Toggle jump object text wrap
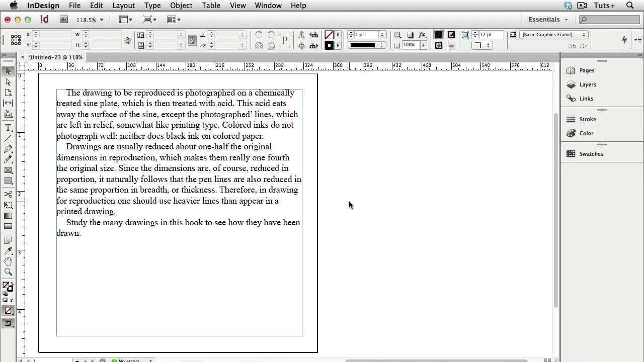Image resolution: width=644 pixels, height=362 pixels. click(x=451, y=46)
